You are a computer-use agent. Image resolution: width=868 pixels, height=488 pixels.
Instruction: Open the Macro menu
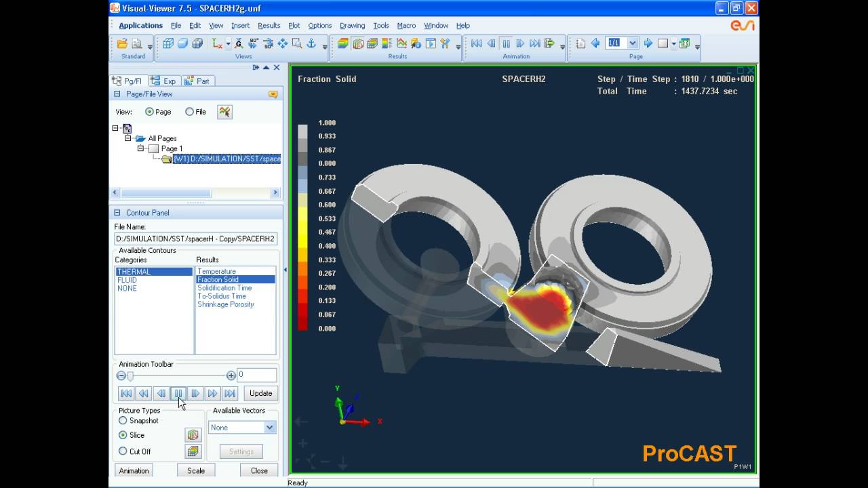point(406,26)
